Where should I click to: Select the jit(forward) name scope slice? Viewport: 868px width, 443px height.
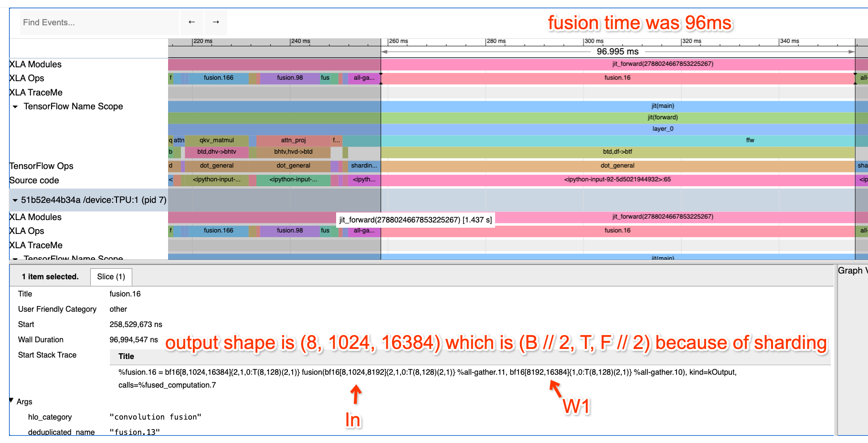tap(662, 117)
